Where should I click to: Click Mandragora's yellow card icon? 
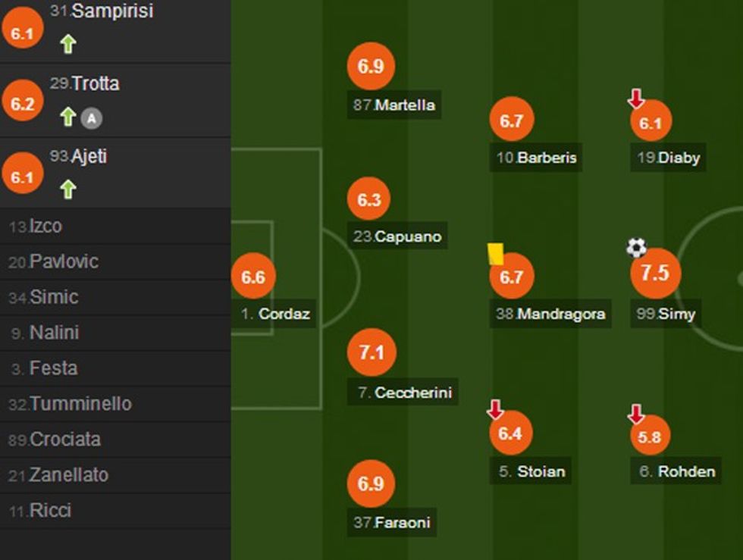[496, 254]
